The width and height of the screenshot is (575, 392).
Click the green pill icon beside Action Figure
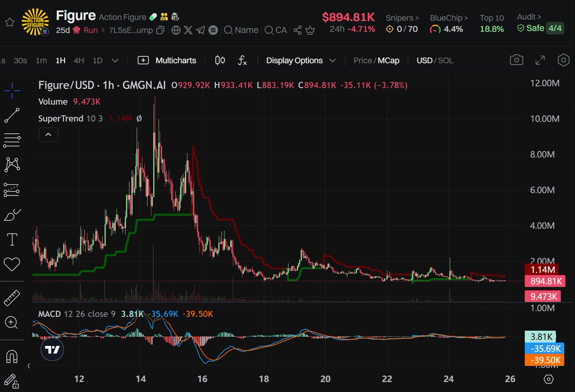click(x=153, y=17)
